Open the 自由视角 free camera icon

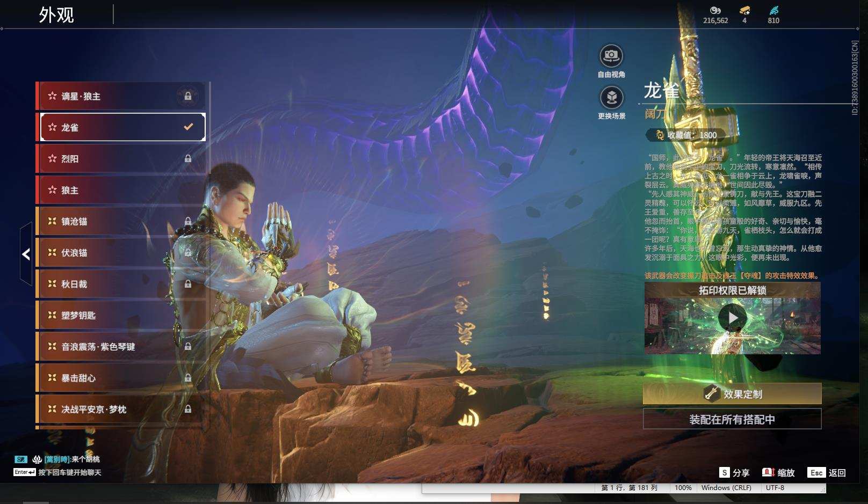(x=611, y=56)
